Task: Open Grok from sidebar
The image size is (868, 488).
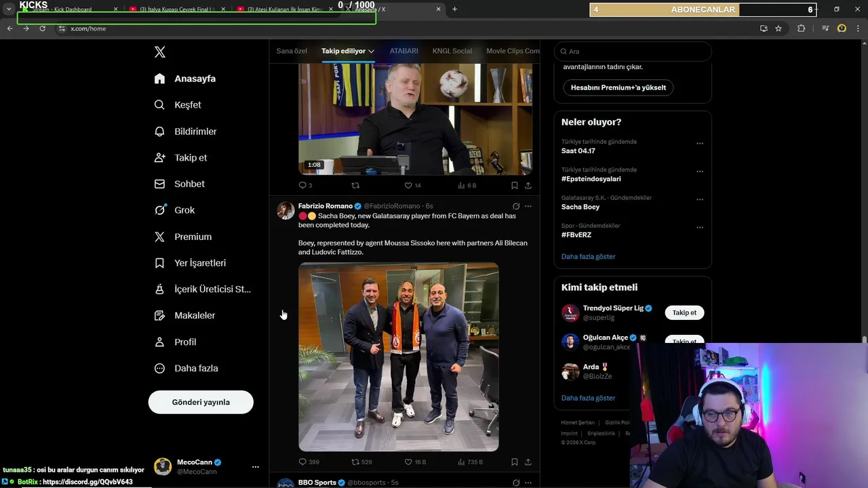Action: coord(175,210)
